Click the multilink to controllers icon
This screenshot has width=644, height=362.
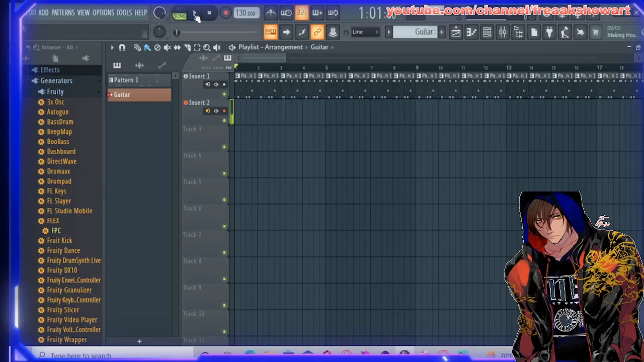(x=333, y=32)
